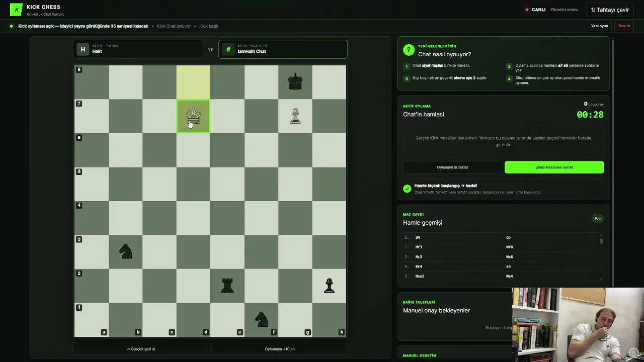Click move d5 in the history
The height and width of the screenshot is (362, 644).
click(x=508, y=237)
